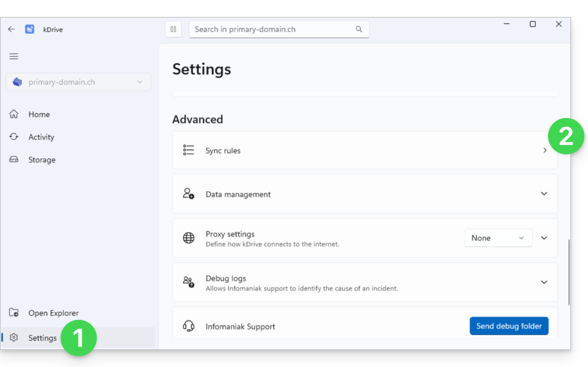588x367 pixels.
Task: Click the search magnifier icon
Action: [x=359, y=29]
